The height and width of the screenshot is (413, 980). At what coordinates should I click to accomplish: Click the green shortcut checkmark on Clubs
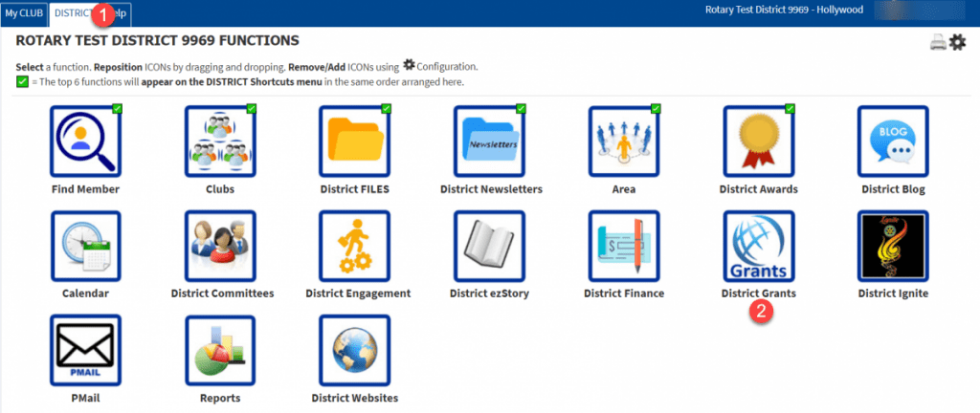click(x=252, y=109)
